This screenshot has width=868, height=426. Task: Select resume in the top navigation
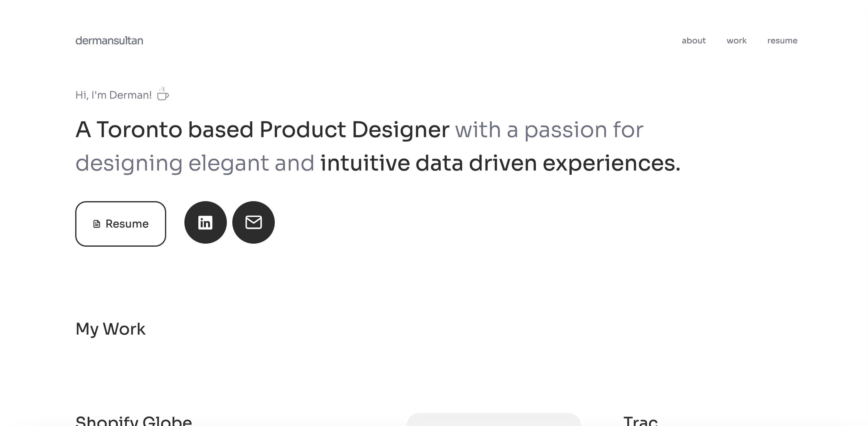pos(782,41)
